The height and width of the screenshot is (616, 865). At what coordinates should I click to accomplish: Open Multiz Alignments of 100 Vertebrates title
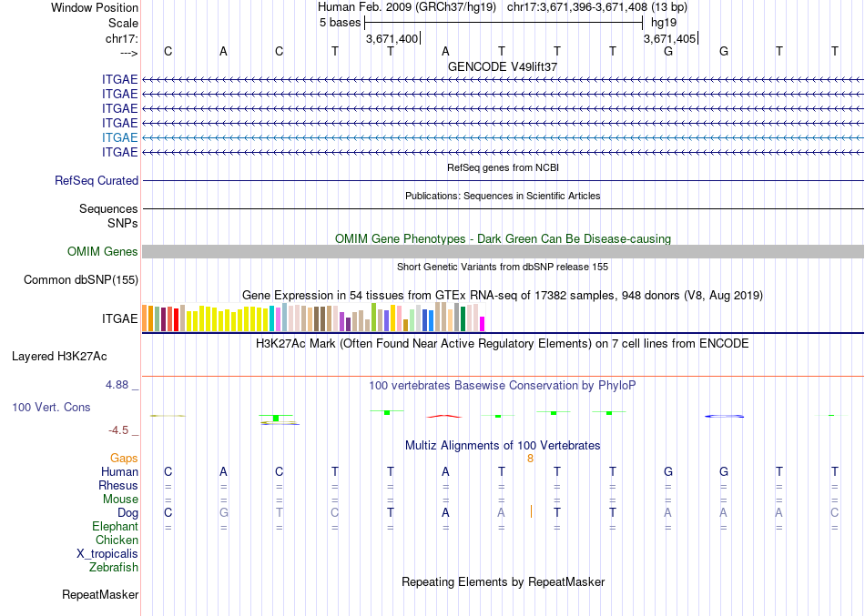pyautogui.click(x=503, y=446)
